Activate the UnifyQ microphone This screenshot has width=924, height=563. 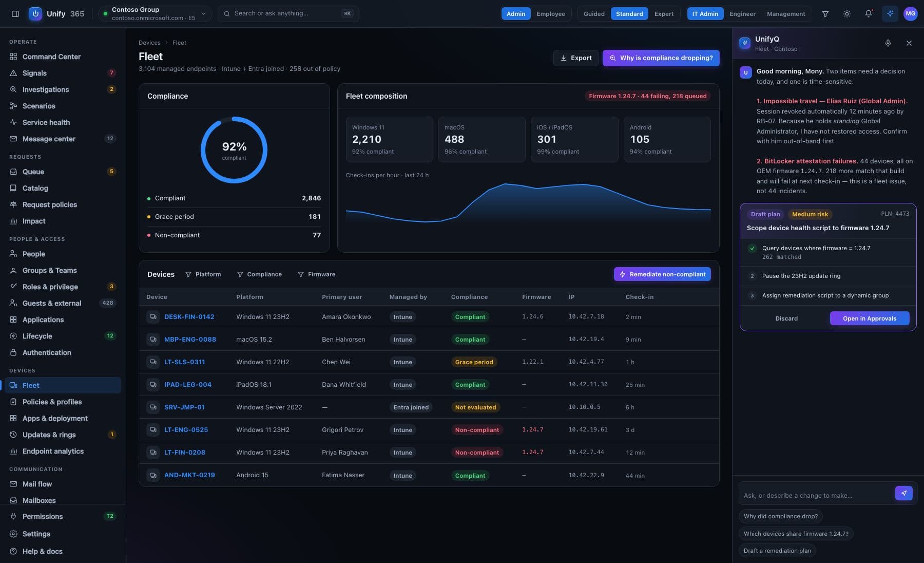click(888, 43)
